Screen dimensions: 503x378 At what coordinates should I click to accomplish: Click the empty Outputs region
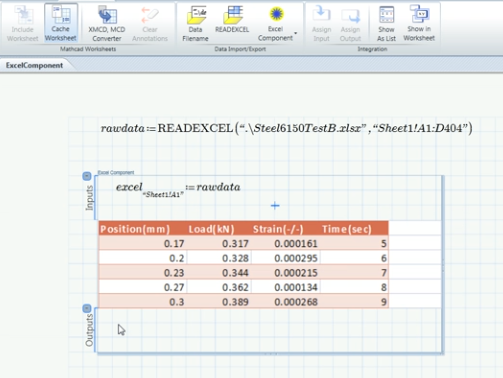pyautogui.click(x=268, y=330)
